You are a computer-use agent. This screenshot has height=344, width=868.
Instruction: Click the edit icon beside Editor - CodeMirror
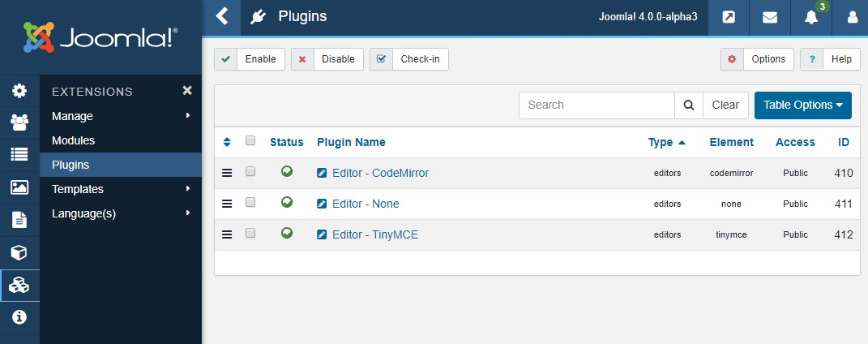pyautogui.click(x=322, y=173)
